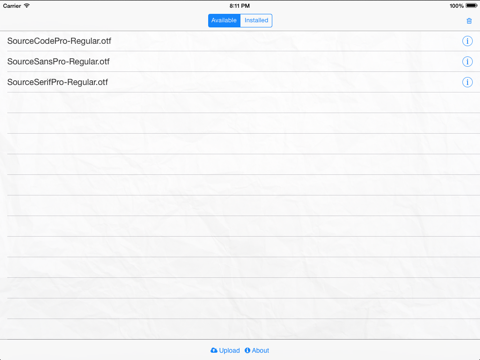Tap the Upload button
Screen dimensions: 480x360
(225, 350)
